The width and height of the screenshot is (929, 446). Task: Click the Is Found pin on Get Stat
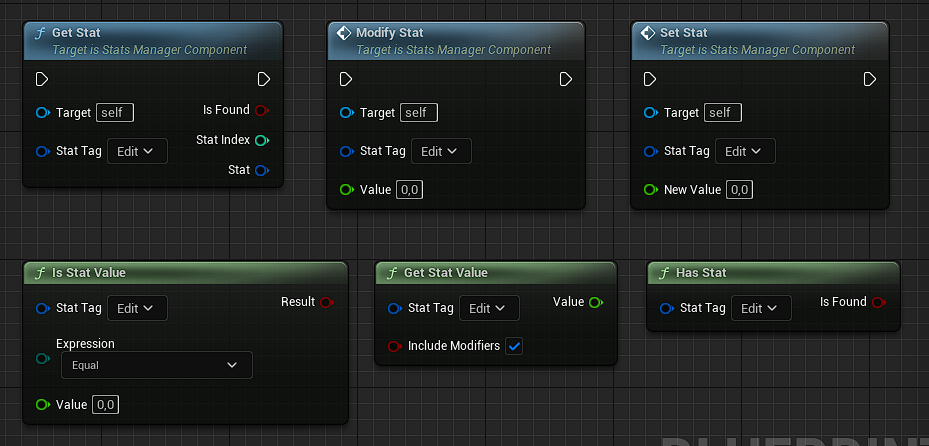[x=262, y=110]
